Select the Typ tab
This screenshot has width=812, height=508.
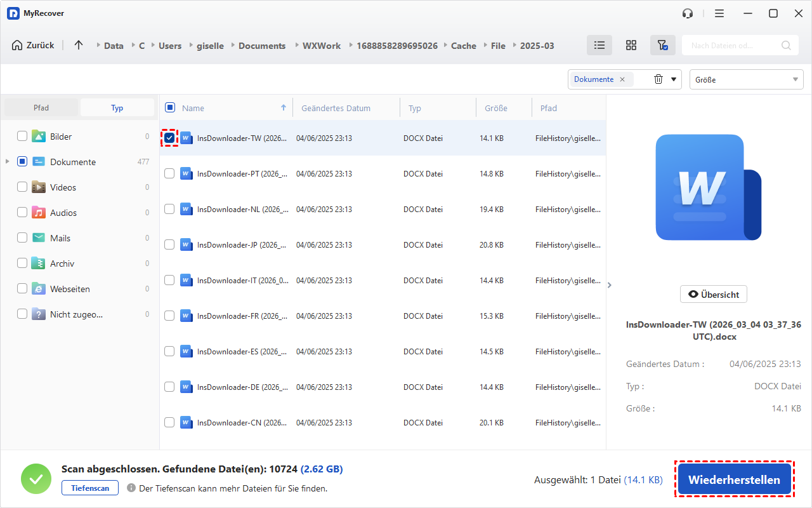117,108
